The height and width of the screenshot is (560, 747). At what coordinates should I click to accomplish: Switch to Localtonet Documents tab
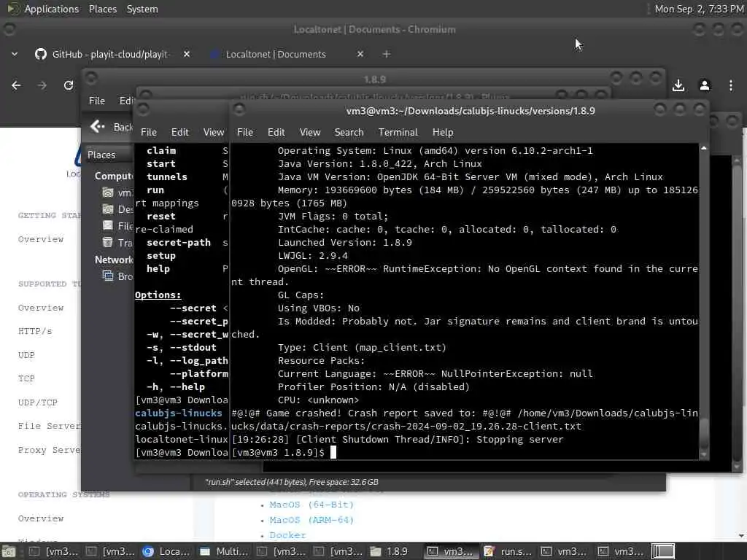tap(276, 54)
